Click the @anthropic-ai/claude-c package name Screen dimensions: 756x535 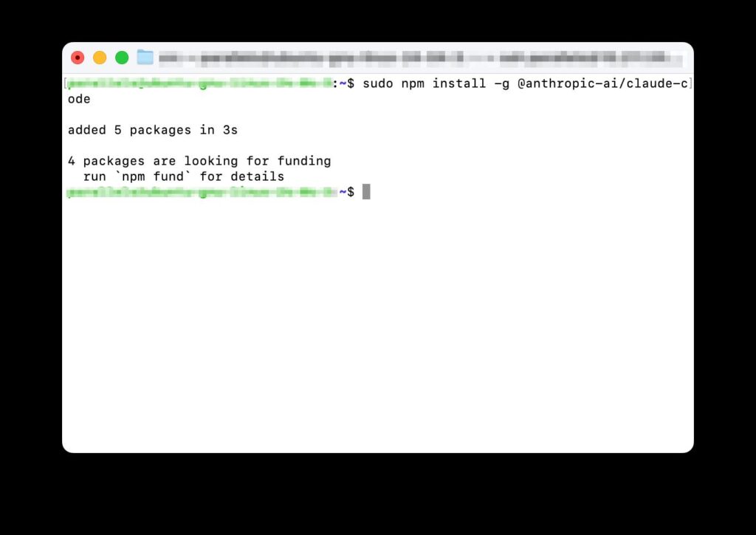602,84
